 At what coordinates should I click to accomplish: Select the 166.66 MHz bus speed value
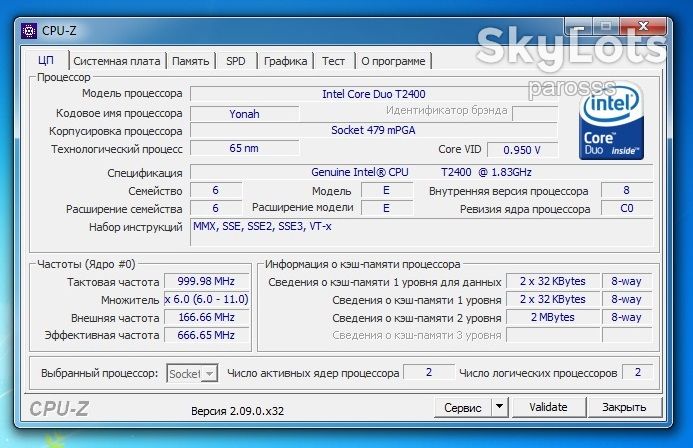206,317
